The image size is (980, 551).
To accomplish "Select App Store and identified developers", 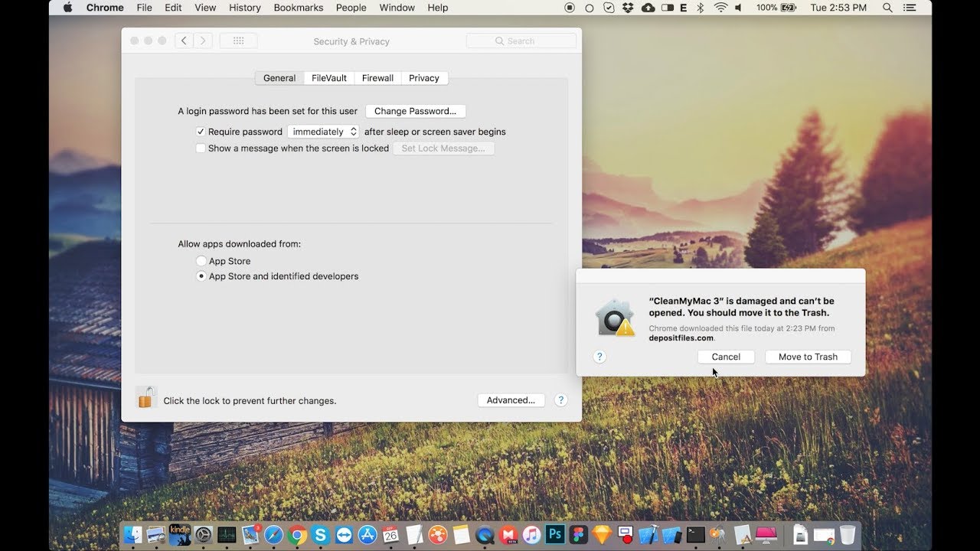I will coord(201,276).
